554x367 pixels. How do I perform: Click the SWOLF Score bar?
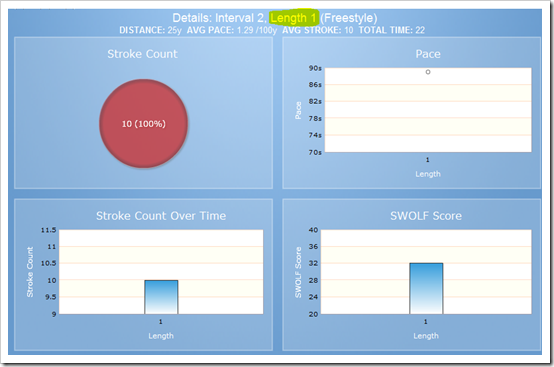click(426, 289)
